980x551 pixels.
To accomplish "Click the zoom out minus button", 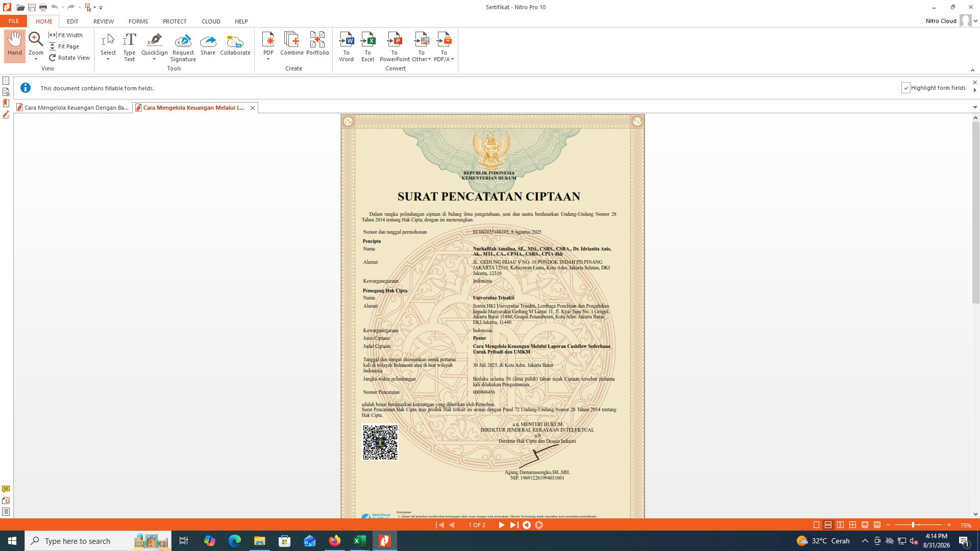I will (889, 525).
